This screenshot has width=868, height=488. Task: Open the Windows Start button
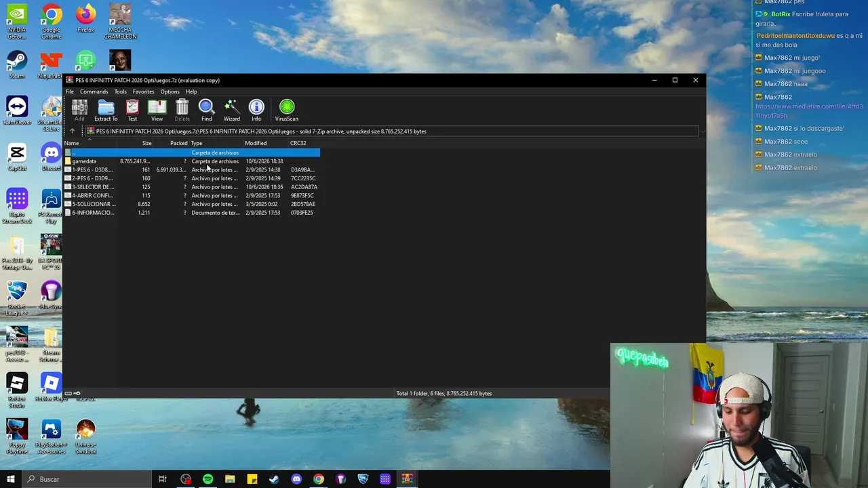10,479
